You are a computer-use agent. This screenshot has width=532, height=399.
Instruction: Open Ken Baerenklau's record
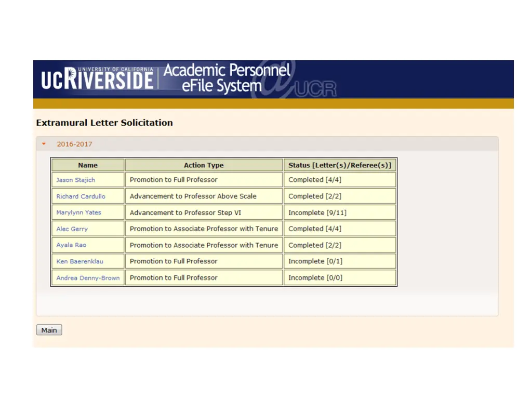pos(79,261)
